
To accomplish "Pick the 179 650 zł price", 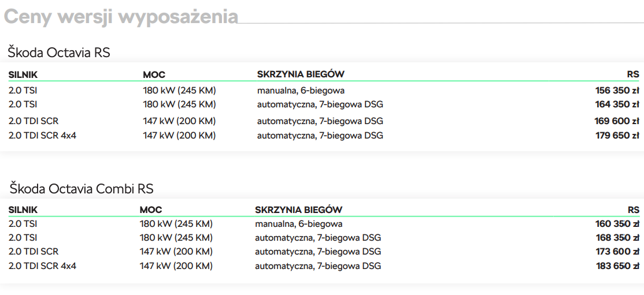I will click(x=617, y=136).
